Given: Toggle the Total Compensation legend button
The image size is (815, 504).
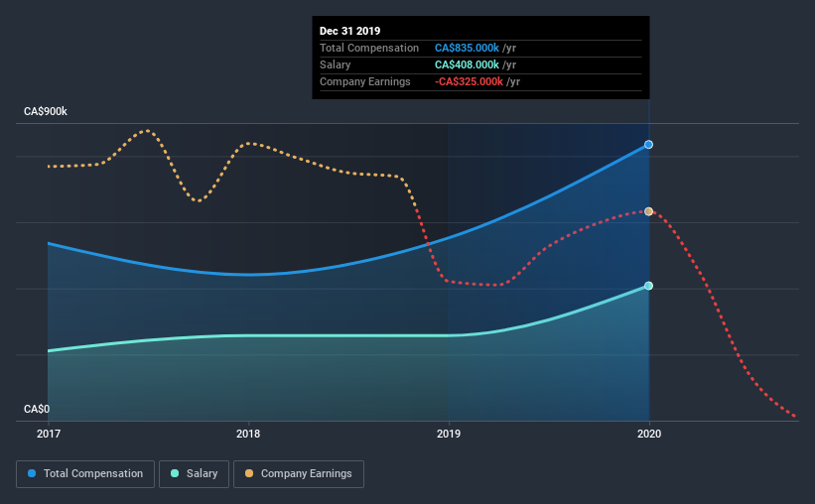Looking at the screenshot, I should tap(85, 474).
